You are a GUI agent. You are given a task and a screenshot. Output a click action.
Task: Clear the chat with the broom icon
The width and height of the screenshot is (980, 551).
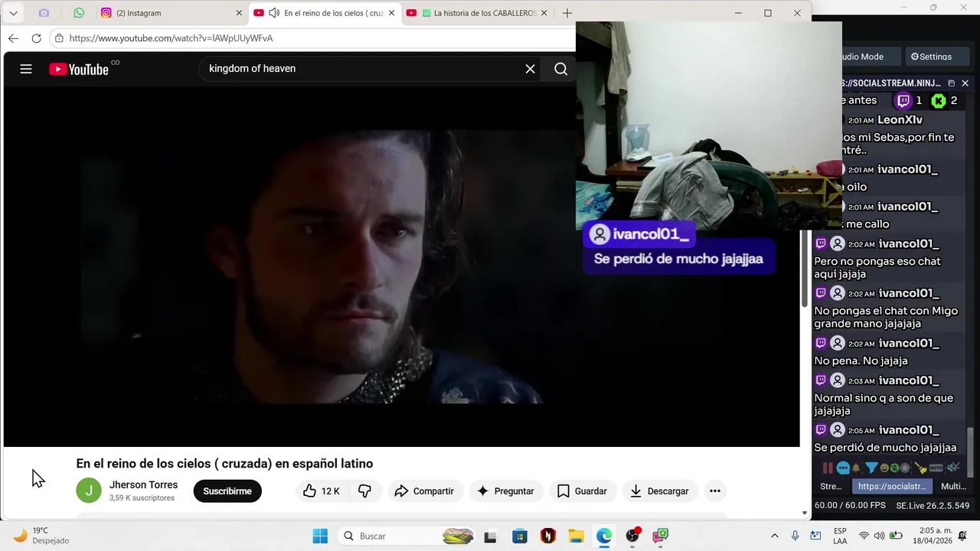point(921,468)
